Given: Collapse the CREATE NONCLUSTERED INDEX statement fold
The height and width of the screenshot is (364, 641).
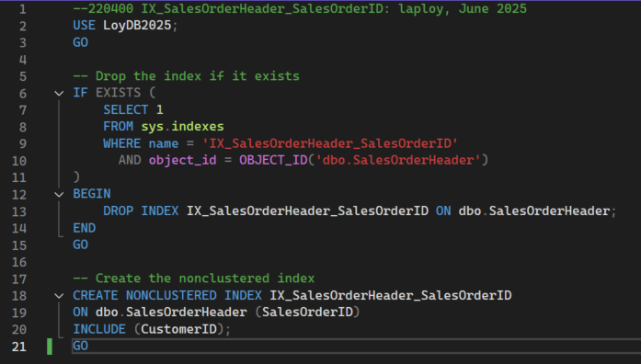Looking at the screenshot, I should (59, 296).
